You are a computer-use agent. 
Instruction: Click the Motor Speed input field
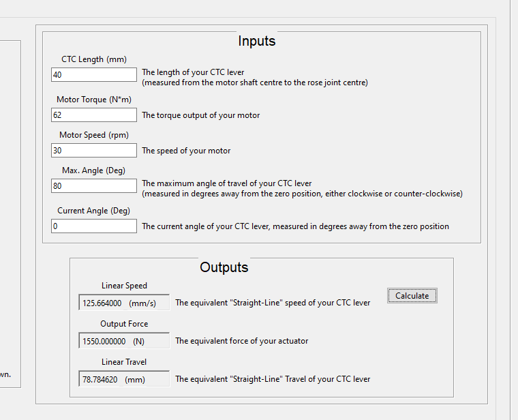click(x=94, y=151)
